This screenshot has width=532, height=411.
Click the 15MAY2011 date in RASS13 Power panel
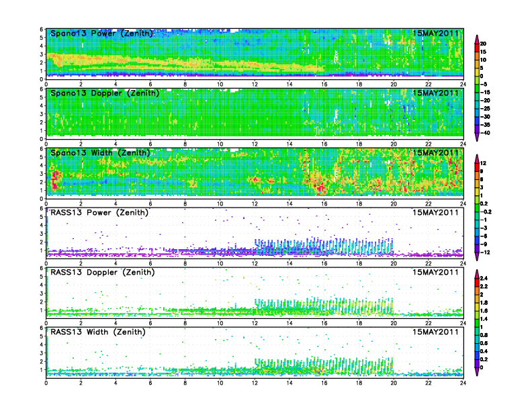(x=435, y=213)
